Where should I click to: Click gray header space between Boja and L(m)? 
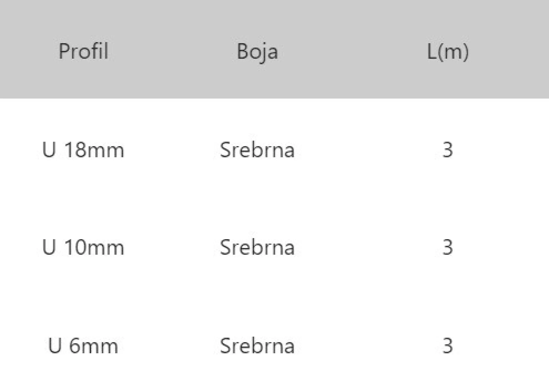tap(352, 51)
